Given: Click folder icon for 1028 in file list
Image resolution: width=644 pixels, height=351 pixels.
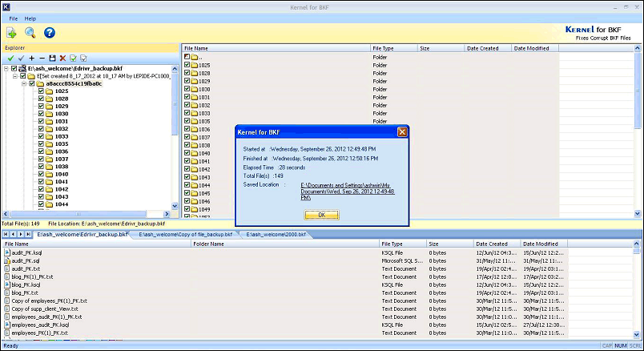Looking at the screenshot, I should pos(195,73).
